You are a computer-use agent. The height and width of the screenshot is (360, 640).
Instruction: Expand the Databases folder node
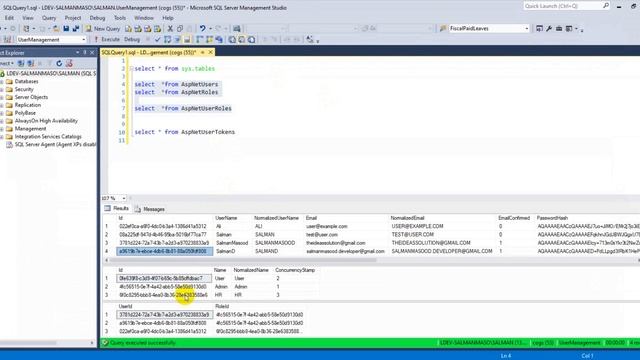coord(2,82)
